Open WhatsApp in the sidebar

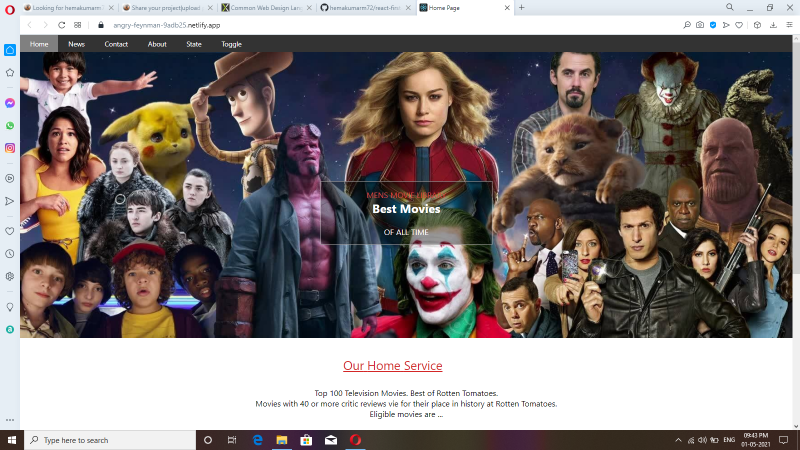pos(10,126)
